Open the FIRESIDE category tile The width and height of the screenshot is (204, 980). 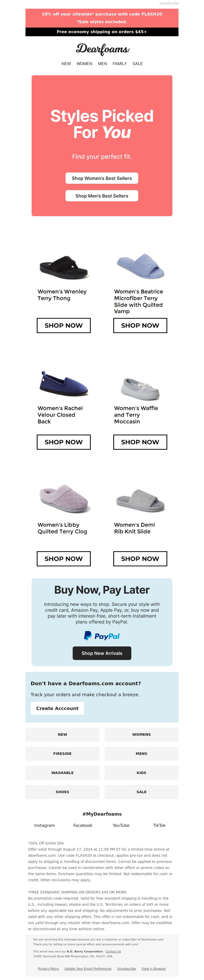click(x=62, y=754)
